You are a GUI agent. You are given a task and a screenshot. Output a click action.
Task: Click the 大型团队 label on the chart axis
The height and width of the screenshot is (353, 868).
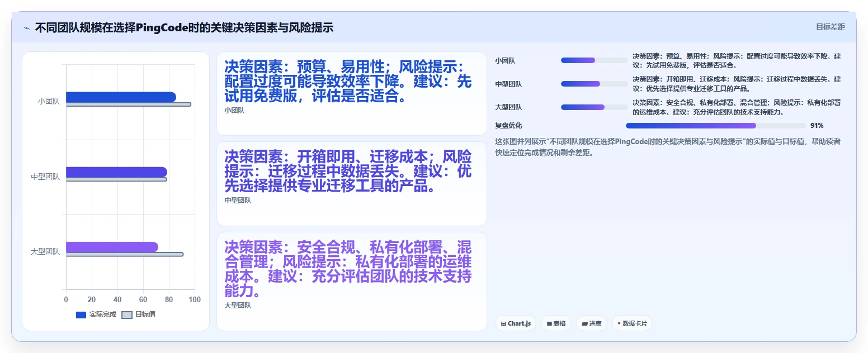[x=45, y=252]
